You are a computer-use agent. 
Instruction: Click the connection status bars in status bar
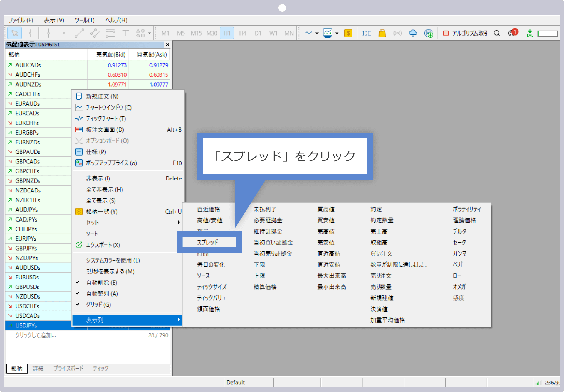538,383
